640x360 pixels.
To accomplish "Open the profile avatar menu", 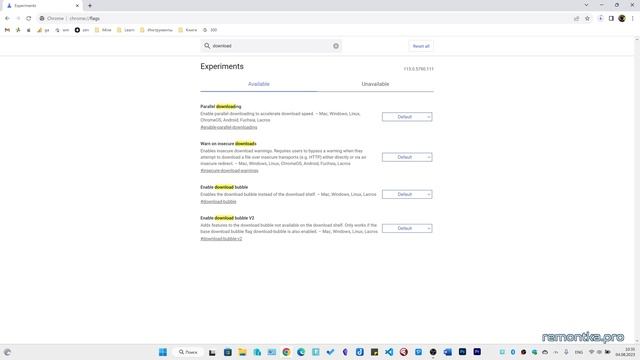I will click(622, 18).
